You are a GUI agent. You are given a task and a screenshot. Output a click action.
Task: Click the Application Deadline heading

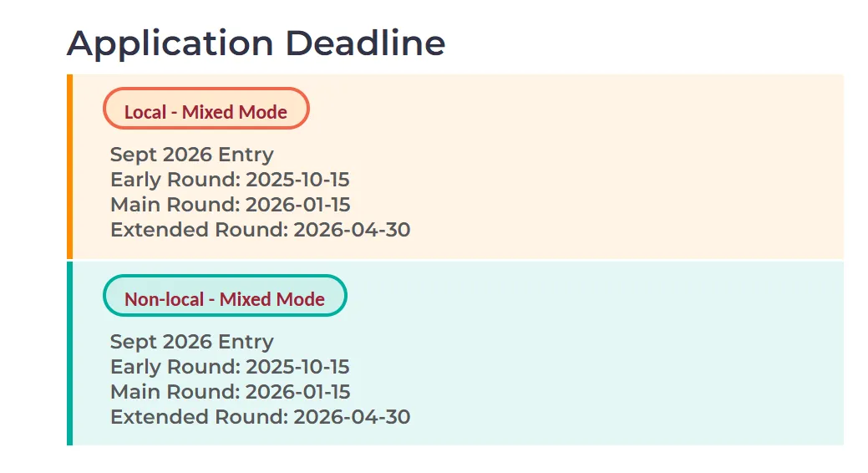click(x=256, y=43)
